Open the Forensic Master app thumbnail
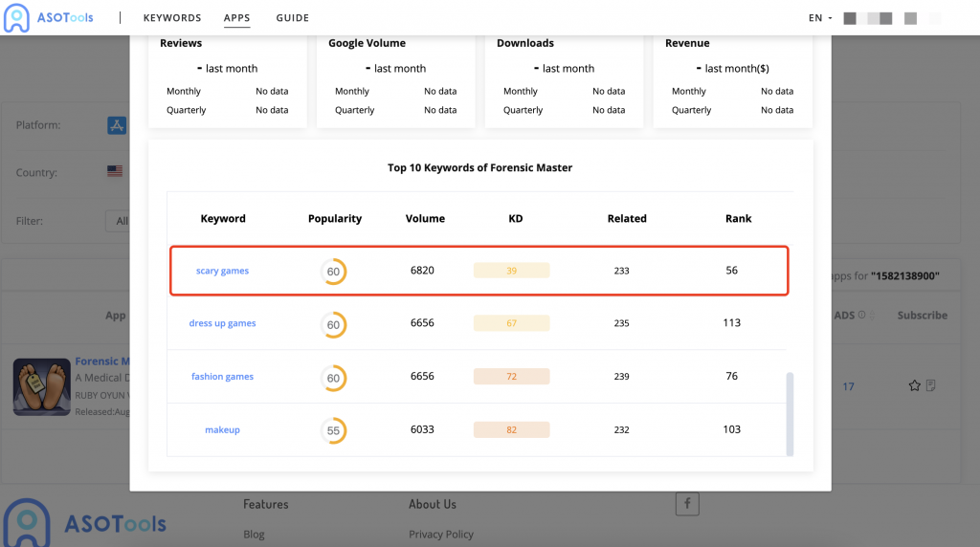980x547 pixels. [x=41, y=387]
